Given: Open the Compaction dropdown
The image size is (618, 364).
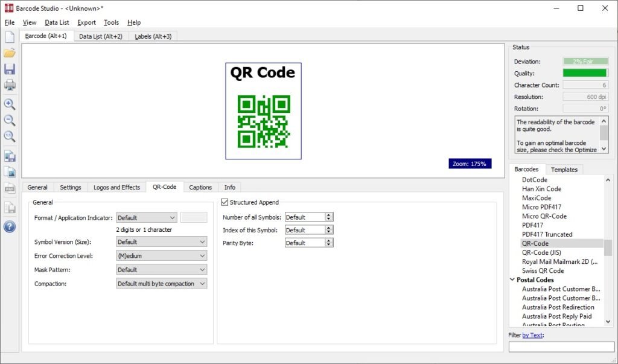Looking at the screenshot, I should tap(162, 284).
